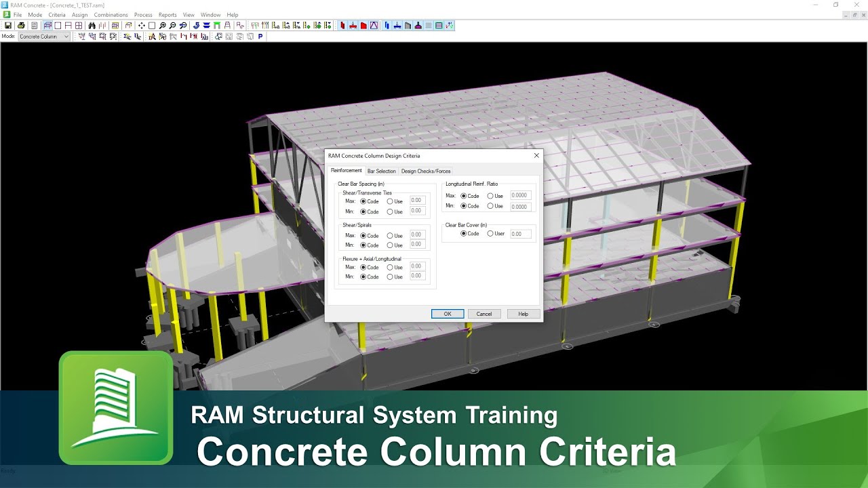Click the calculator-style toolbar icon

(34, 26)
